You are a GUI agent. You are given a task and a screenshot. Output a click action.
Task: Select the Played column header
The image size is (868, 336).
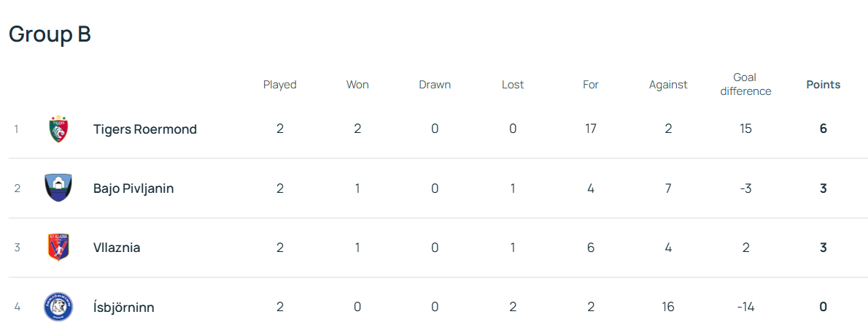280,85
